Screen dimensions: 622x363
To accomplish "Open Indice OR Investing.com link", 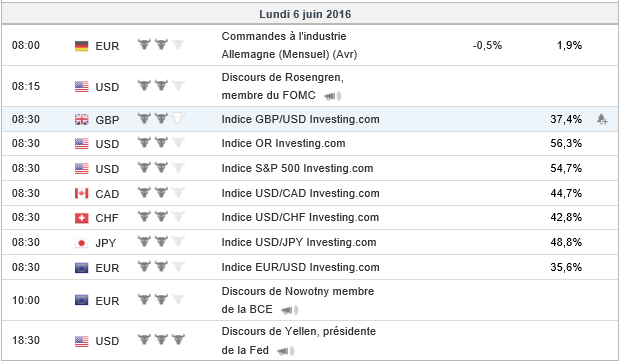I will point(283,144).
